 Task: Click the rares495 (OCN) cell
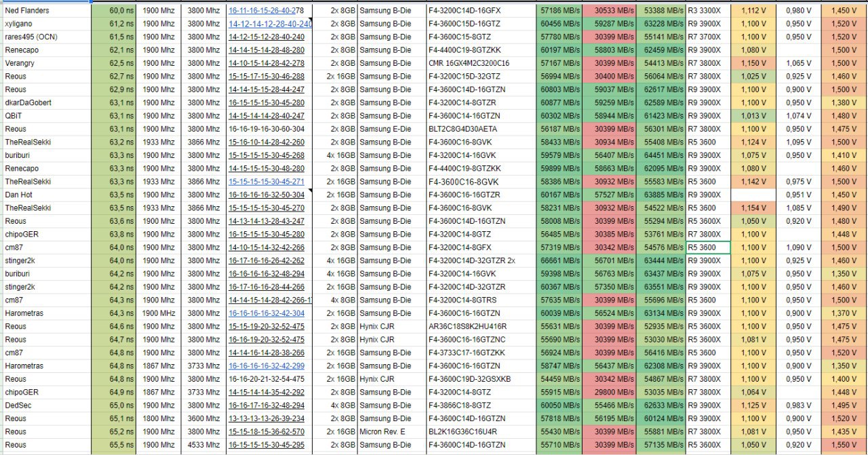(45, 37)
